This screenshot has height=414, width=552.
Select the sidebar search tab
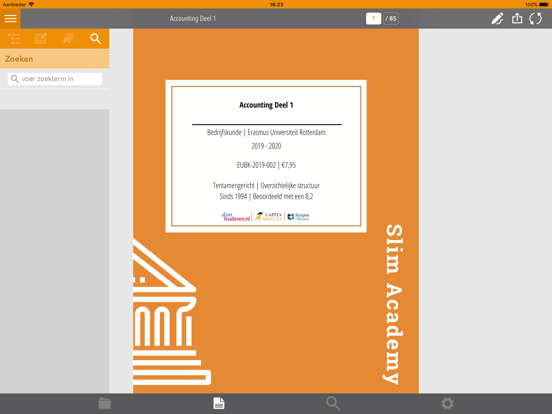(95, 38)
